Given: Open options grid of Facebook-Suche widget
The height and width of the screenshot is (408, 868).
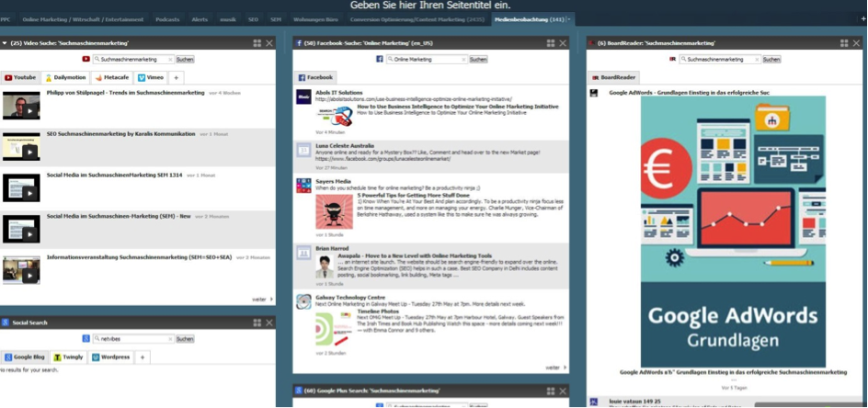Looking at the screenshot, I should point(550,43).
